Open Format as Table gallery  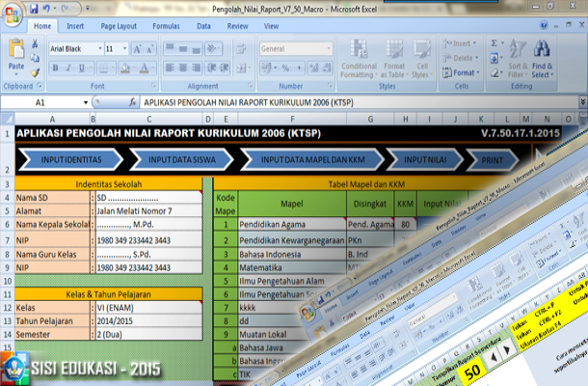point(394,59)
